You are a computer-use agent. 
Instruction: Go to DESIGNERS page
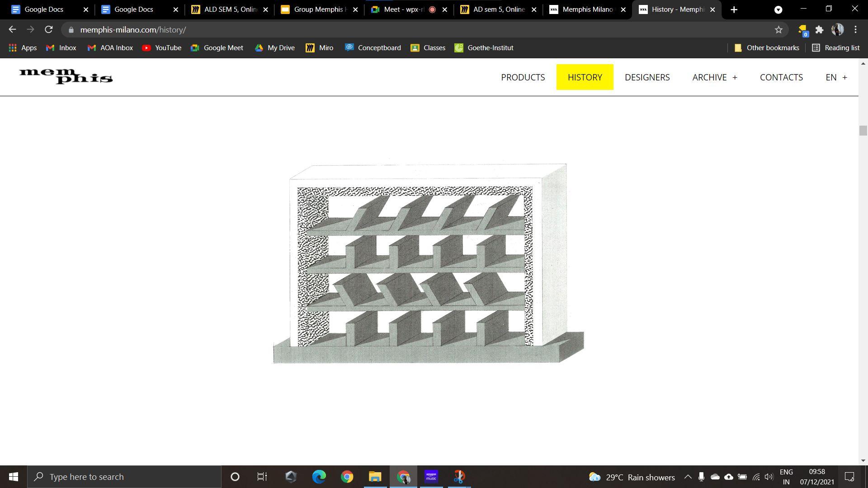pyautogui.click(x=647, y=77)
